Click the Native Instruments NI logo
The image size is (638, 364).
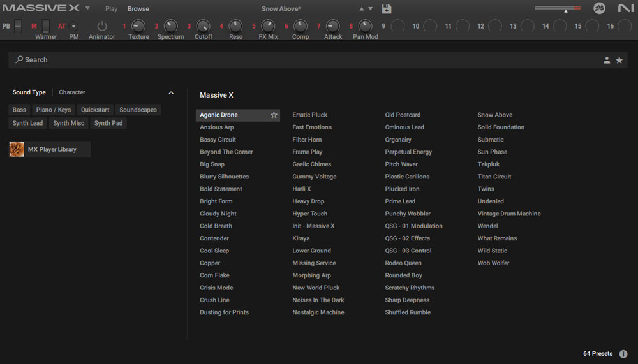click(x=625, y=8)
